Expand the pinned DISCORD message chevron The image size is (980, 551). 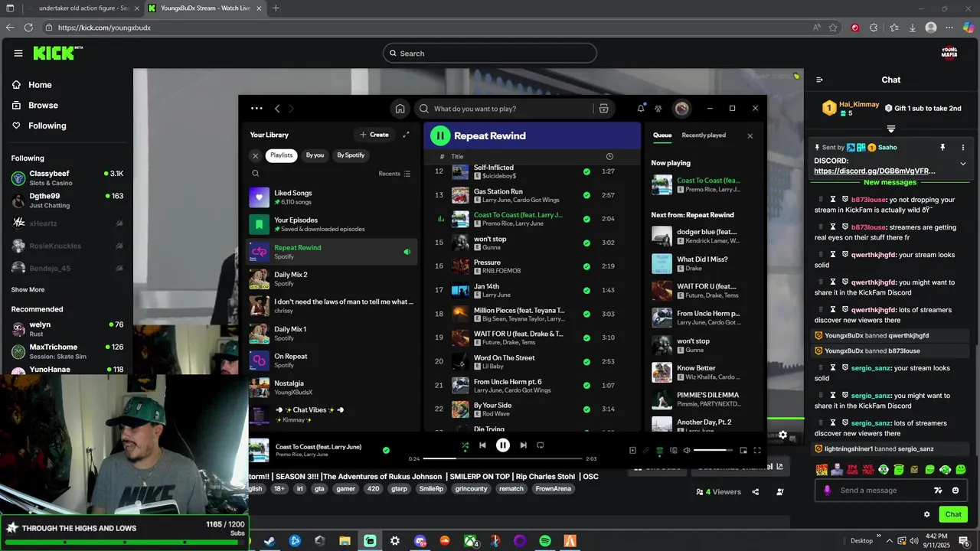point(963,164)
